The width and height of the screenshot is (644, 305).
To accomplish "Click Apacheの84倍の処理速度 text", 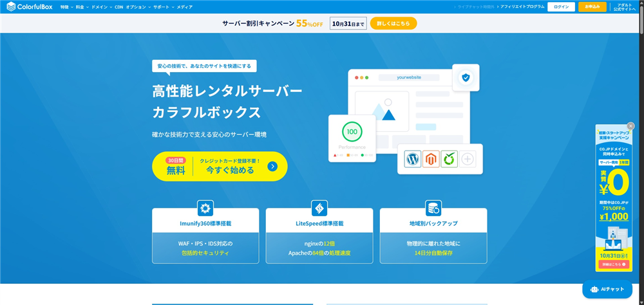I will coord(319,253).
